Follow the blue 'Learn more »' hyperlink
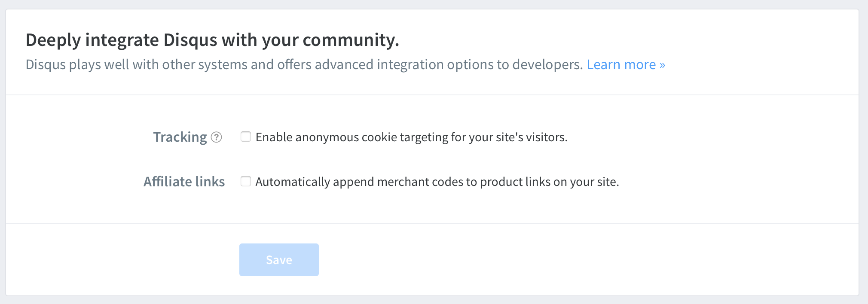This screenshot has height=304, width=868. click(625, 64)
